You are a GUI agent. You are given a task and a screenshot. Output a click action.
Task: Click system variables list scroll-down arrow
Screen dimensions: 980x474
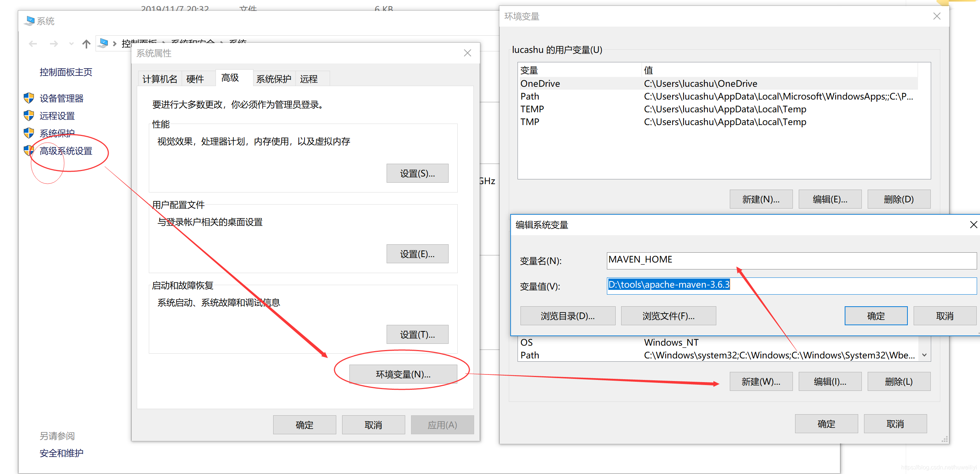925,355
